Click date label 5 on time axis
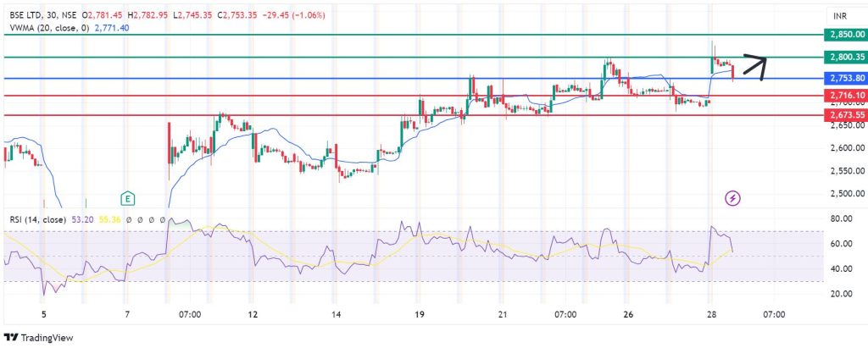 (44, 314)
